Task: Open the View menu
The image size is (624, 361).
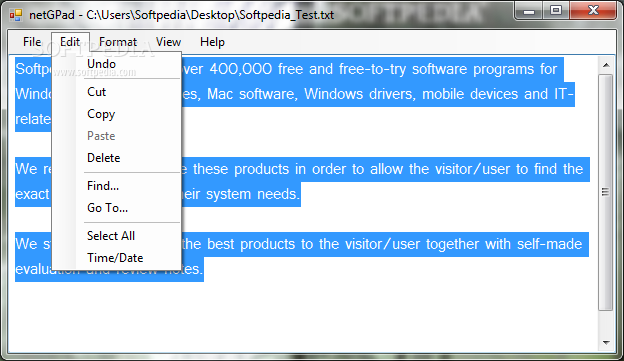Action: [x=168, y=42]
